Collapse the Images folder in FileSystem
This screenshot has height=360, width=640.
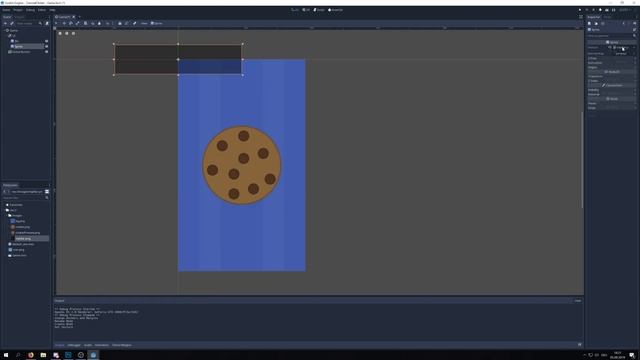pos(7,216)
